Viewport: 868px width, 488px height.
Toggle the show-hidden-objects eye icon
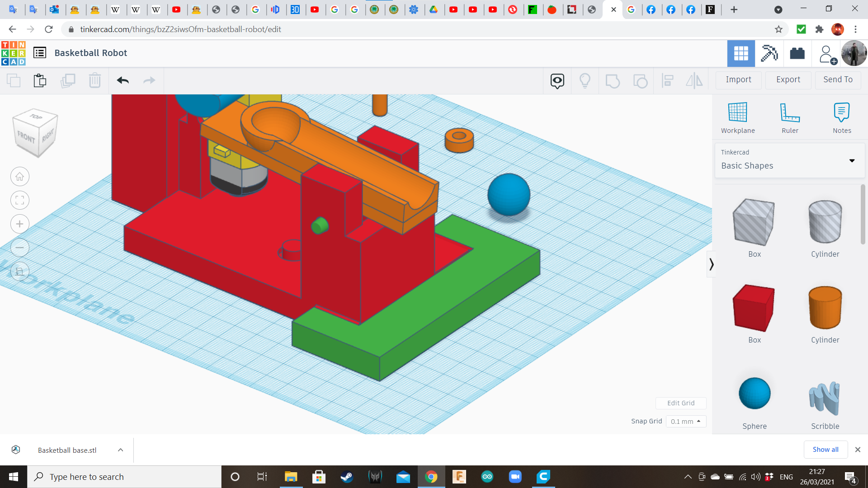pyautogui.click(x=557, y=81)
